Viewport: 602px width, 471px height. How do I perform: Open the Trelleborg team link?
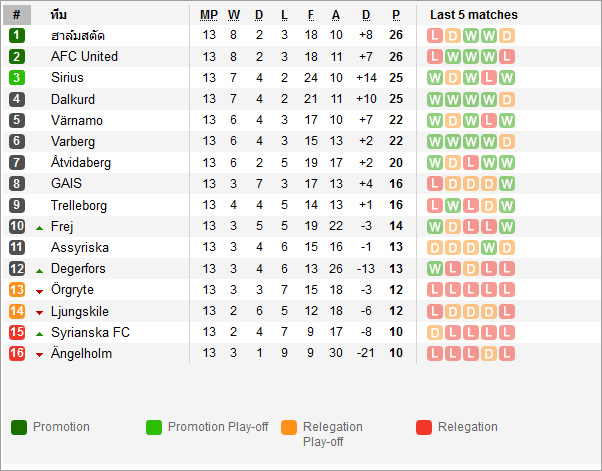79,205
